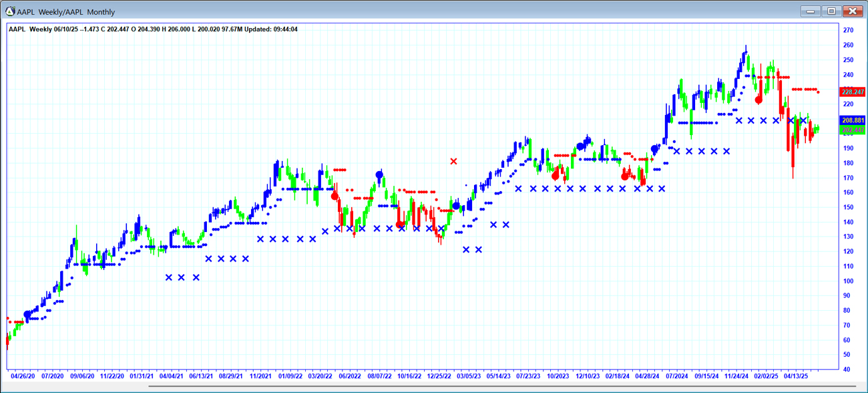Click the 10/16/22 date axis label
Screen dimensions: 868x393
coord(409,376)
